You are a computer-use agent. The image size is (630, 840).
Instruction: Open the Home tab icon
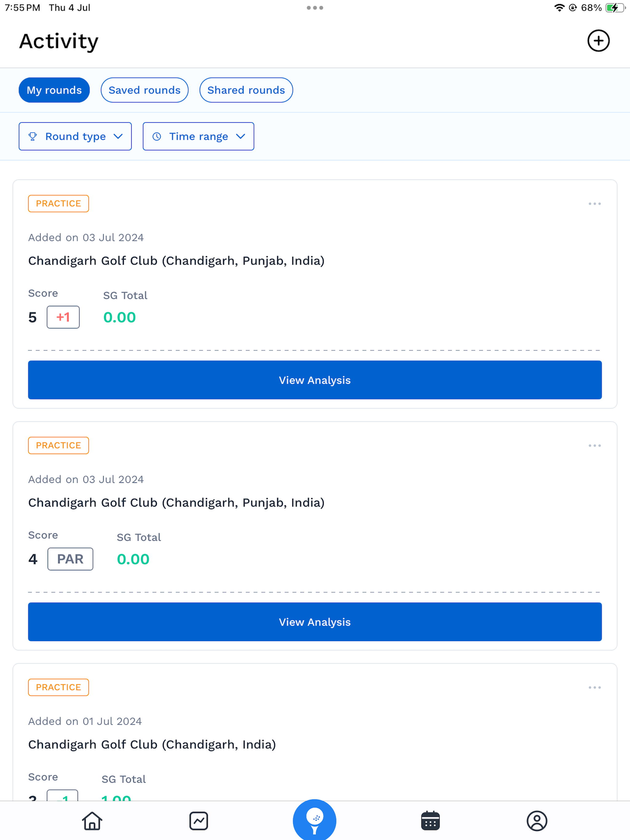92,821
